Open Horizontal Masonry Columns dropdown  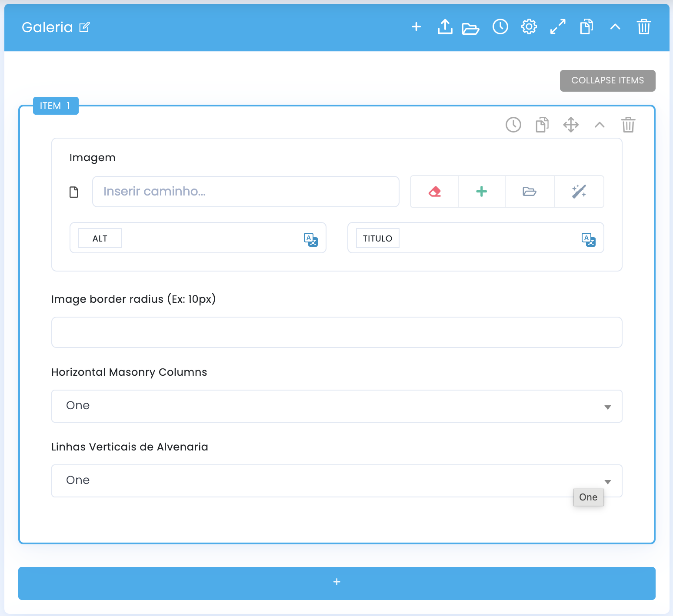point(337,406)
